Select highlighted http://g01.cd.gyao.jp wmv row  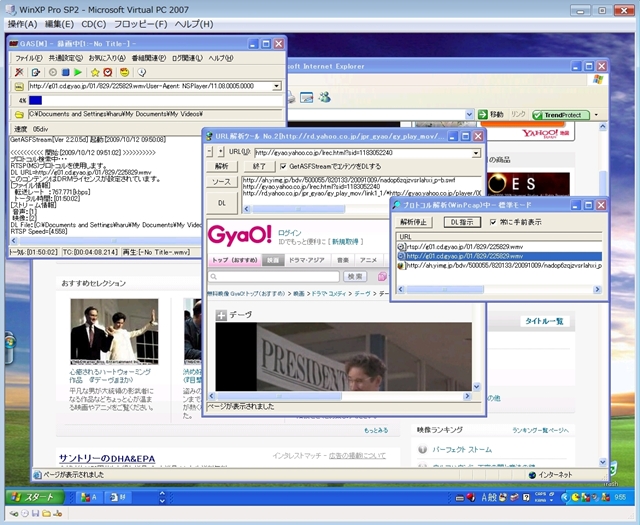coord(499,256)
